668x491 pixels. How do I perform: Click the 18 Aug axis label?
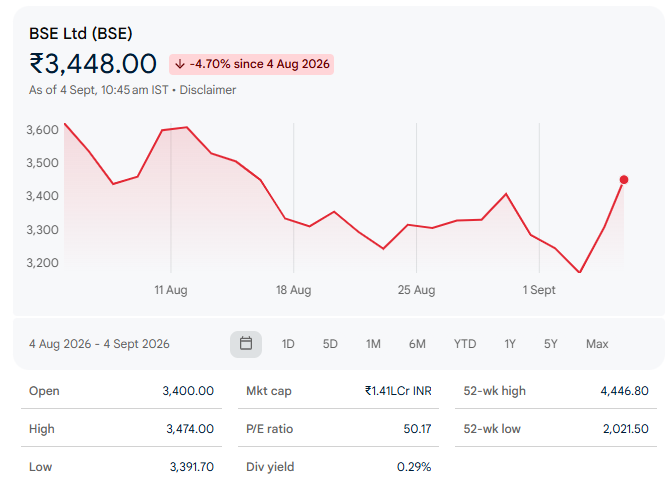294,290
